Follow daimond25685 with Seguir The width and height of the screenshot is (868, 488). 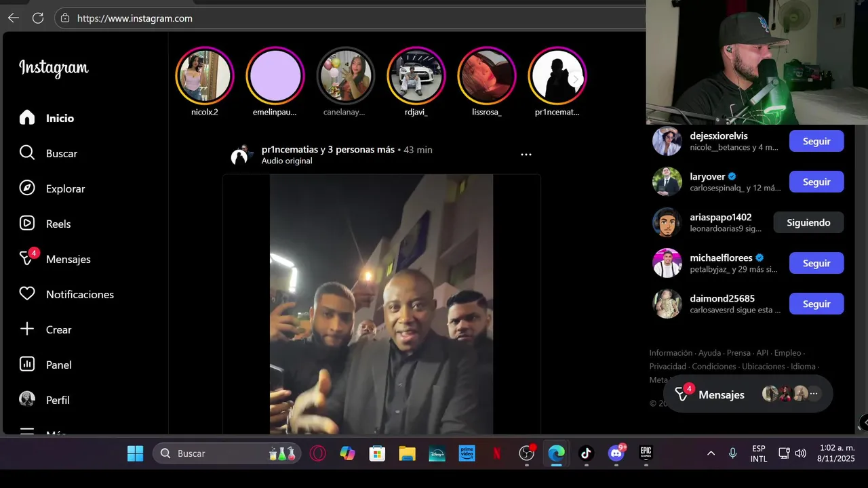[x=816, y=304]
